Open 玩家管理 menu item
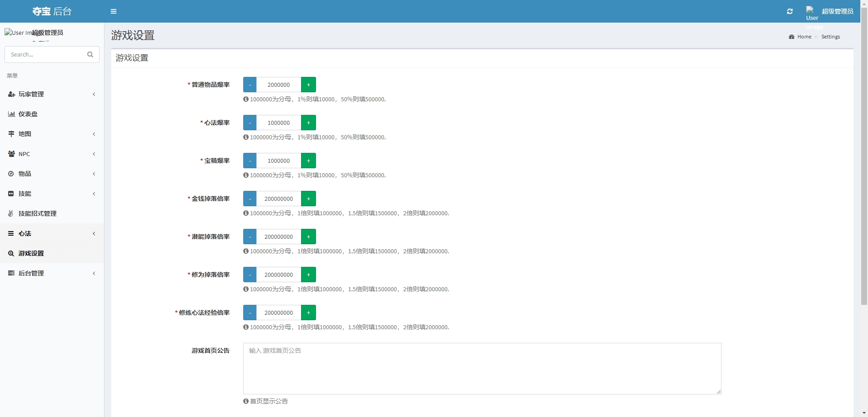 coord(52,94)
